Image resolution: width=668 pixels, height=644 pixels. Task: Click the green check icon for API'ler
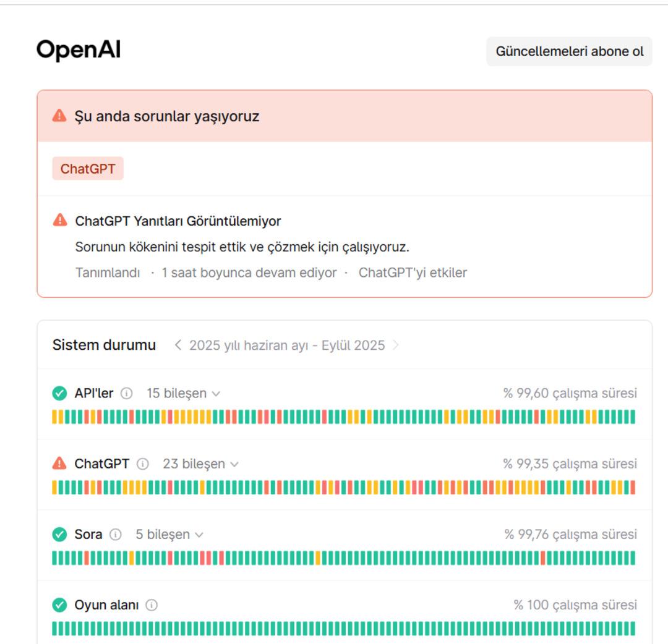[x=59, y=393]
